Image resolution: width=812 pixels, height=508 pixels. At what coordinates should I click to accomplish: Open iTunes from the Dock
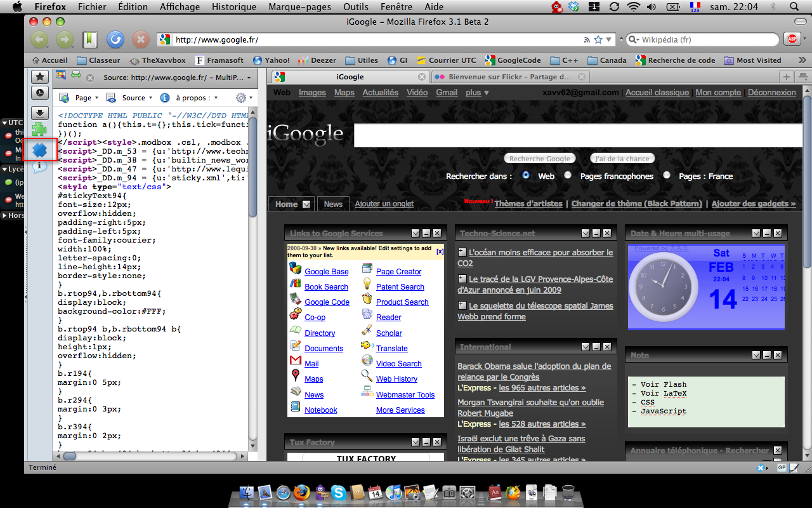click(393, 492)
